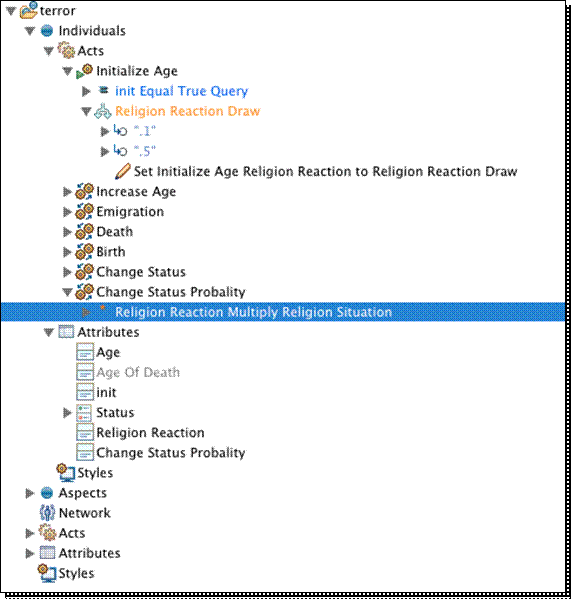This screenshot has width=572, height=599.
Task: Click the Styles icon under Individuals
Action: point(66,473)
